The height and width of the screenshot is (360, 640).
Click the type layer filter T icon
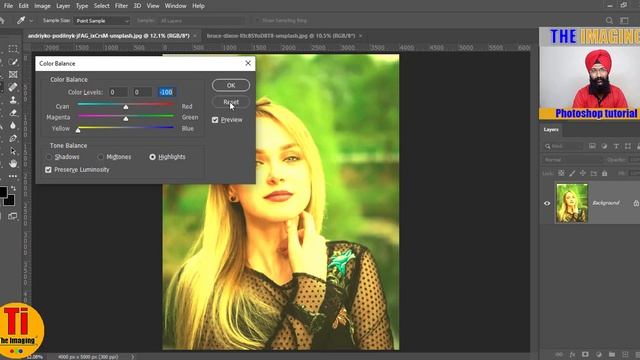pos(616,146)
